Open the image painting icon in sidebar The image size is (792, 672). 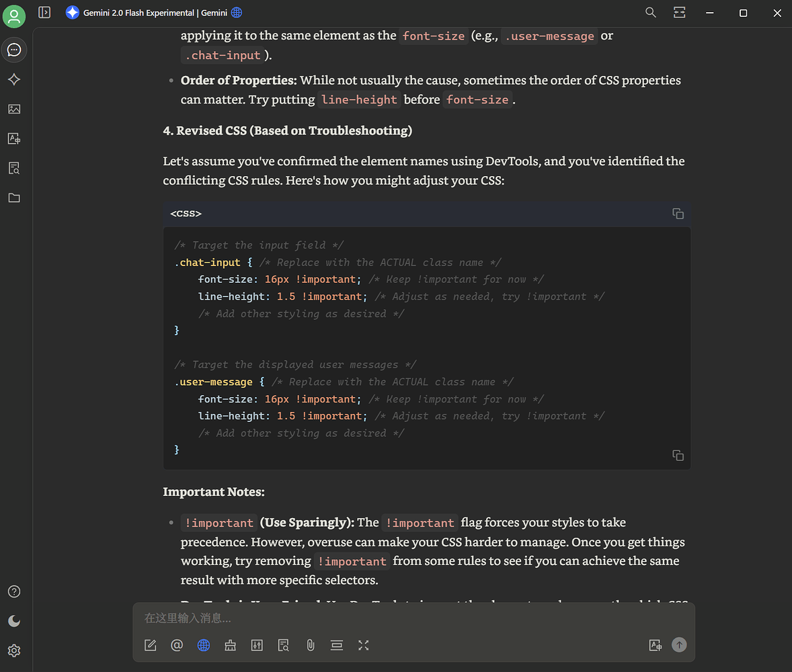14,109
